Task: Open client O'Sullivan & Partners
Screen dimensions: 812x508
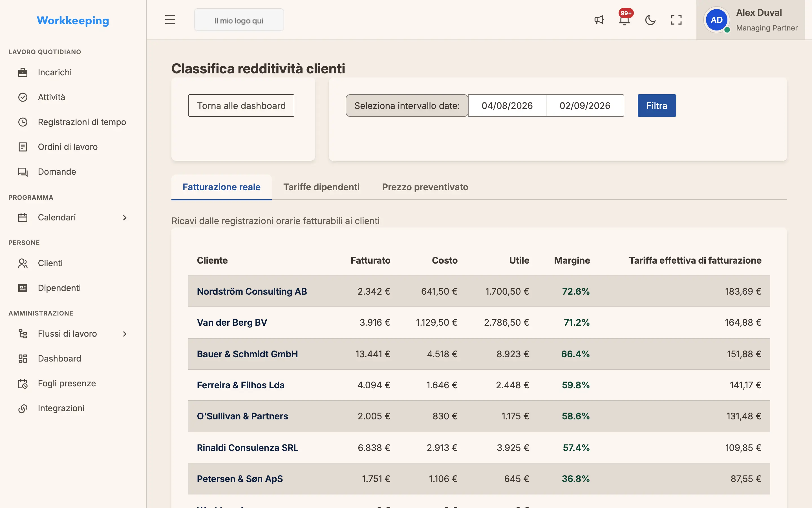Action: [x=242, y=416]
